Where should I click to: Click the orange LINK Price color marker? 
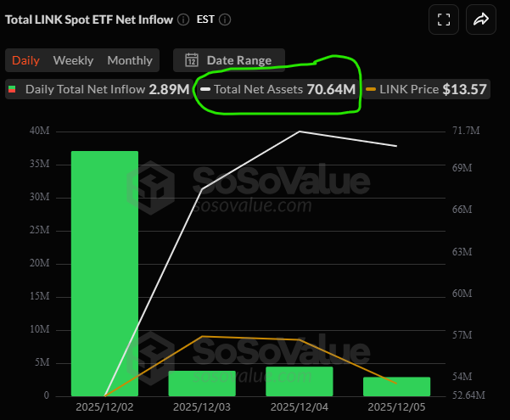point(371,88)
